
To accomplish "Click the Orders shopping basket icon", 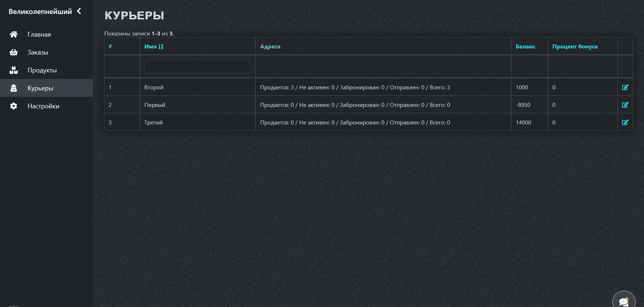I will point(14,52).
